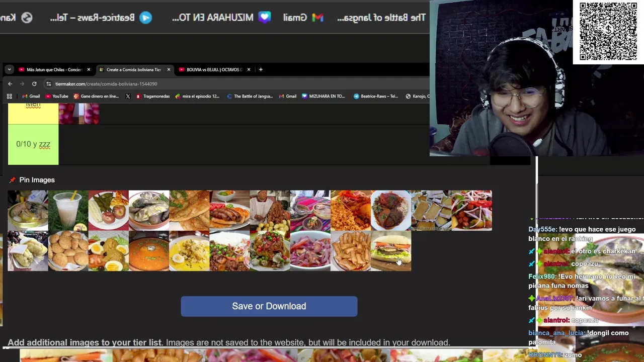Select the fish dish image
The width and height of the screenshot is (644, 362).
point(149,210)
